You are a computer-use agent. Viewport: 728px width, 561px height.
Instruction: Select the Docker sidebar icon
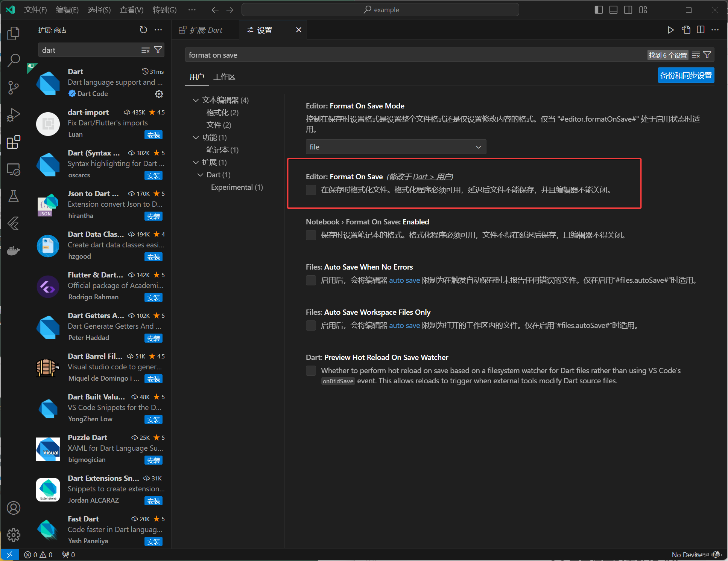pos(14,250)
